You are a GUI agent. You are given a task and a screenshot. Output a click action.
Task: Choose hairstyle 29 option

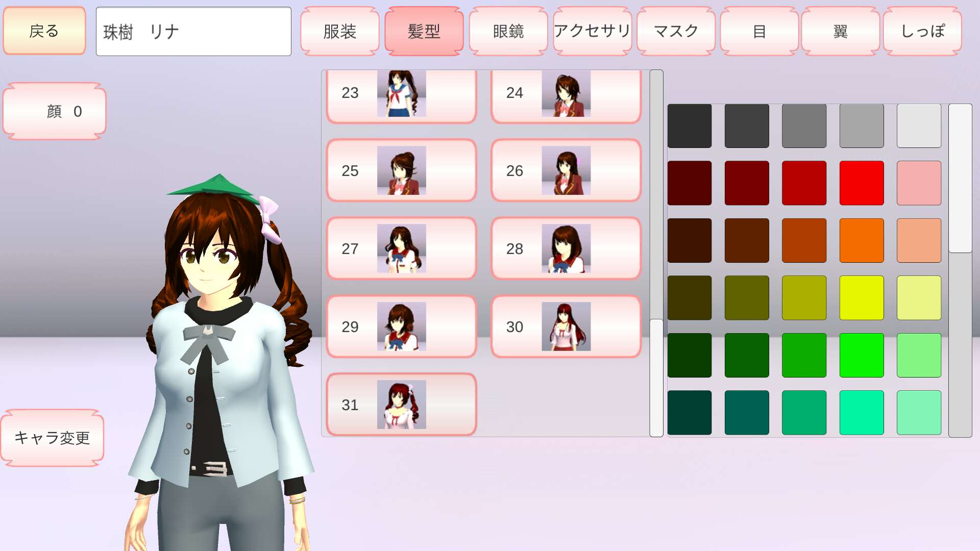coord(401,327)
